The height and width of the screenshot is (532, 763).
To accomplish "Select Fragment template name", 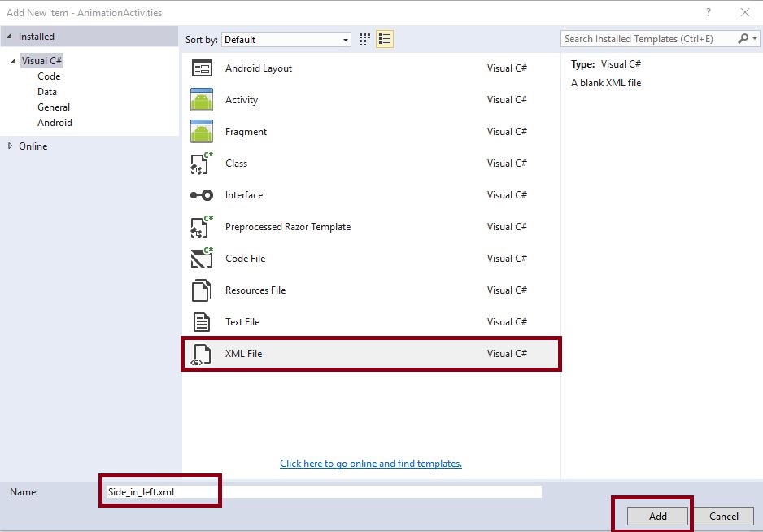I will (246, 132).
